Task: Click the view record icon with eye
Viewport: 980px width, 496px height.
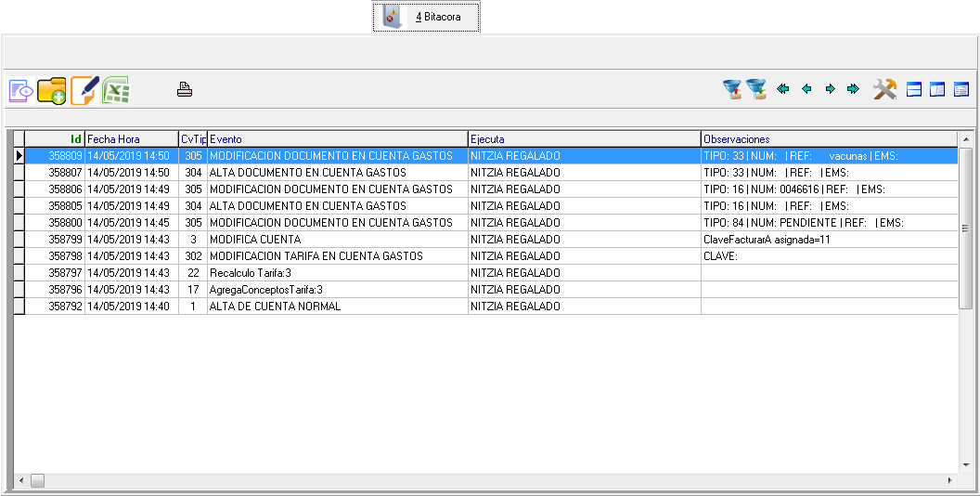Action: (20, 90)
